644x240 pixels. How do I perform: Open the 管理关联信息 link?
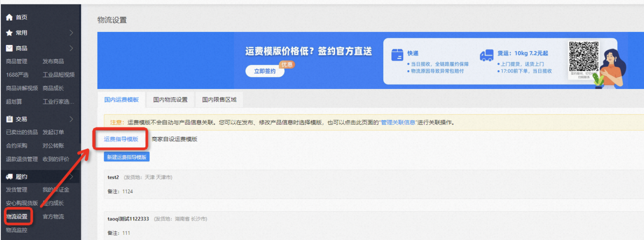click(398, 123)
